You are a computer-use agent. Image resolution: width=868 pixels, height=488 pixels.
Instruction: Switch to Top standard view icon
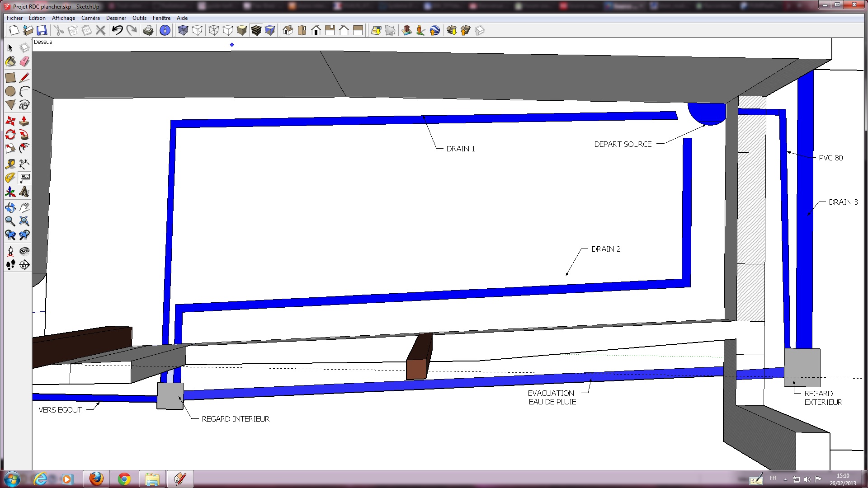(x=302, y=30)
